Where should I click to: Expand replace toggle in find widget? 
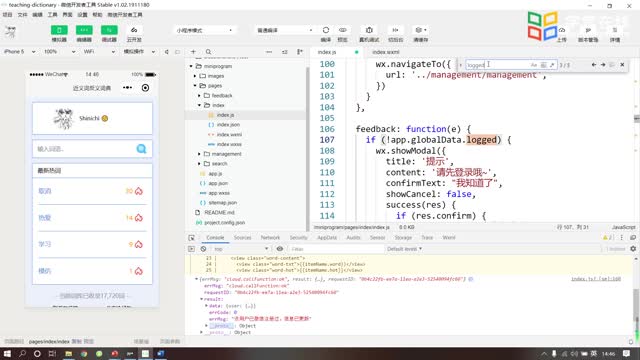coord(461,65)
